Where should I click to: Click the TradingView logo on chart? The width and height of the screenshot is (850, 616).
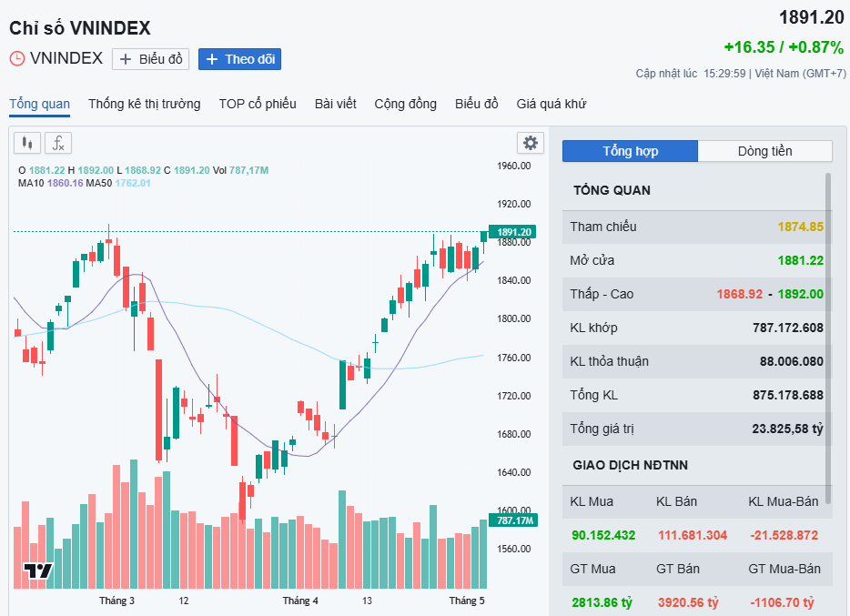pyautogui.click(x=38, y=571)
